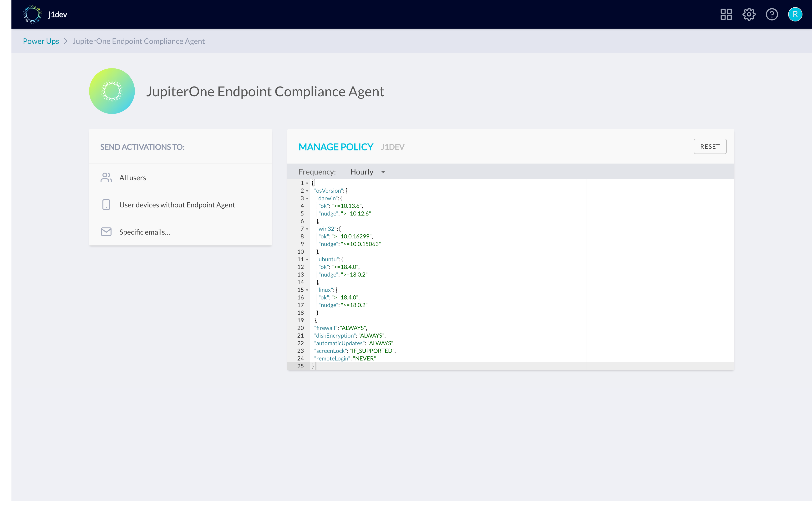Click the diskEncryption "ALWAYS" line
The image size is (812, 514).
click(350, 335)
